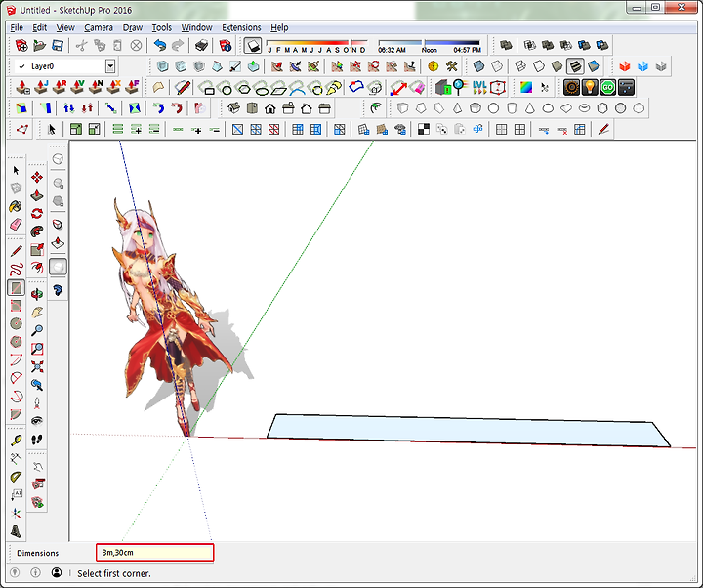The height and width of the screenshot is (588, 703).
Task: Open the Camera menu
Action: click(x=99, y=27)
